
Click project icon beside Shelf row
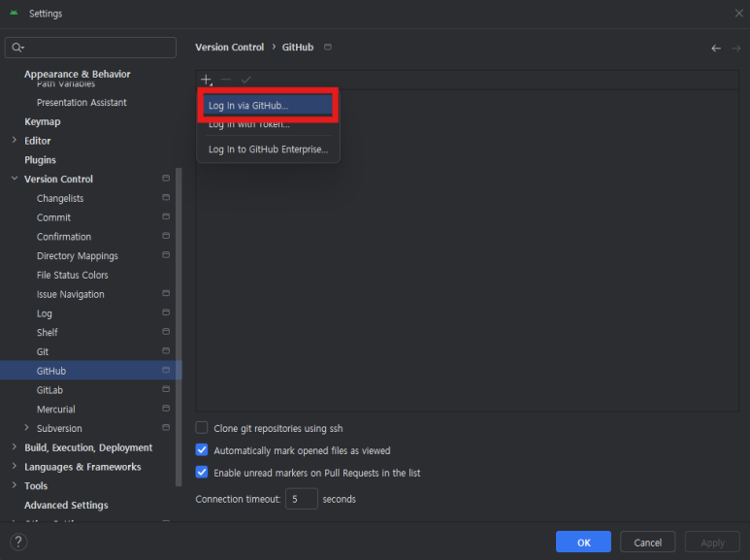coord(166,331)
